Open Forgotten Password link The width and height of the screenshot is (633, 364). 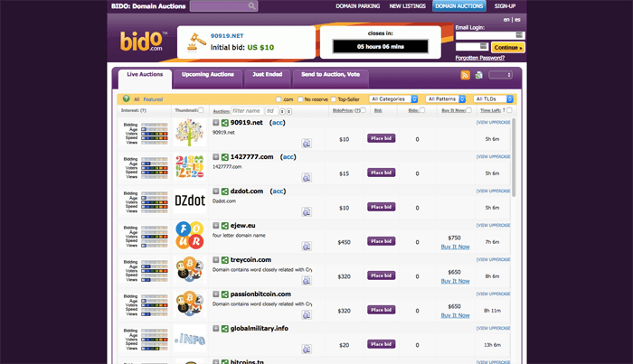pyautogui.click(x=480, y=58)
